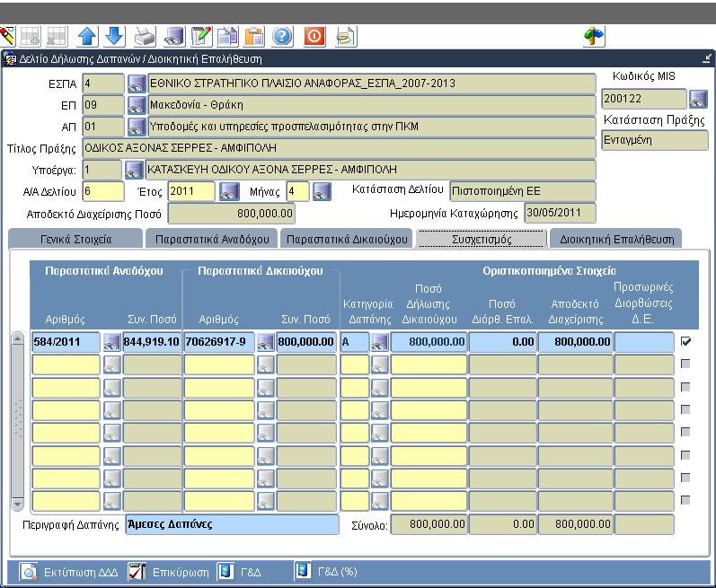Image resolution: width=716 pixels, height=588 pixels.
Task: Open lookup list next to ΑΠ field
Action: click(137, 127)
